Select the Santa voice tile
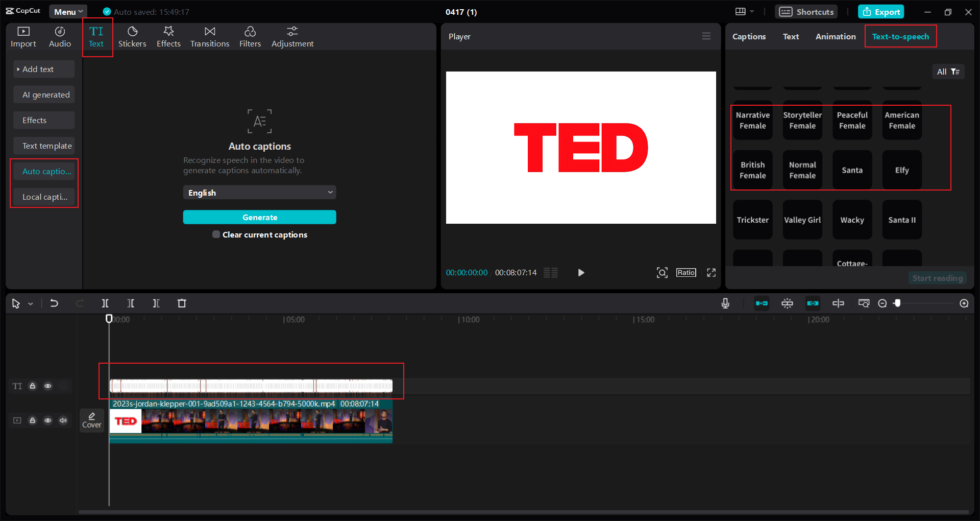 coord(852,170)
